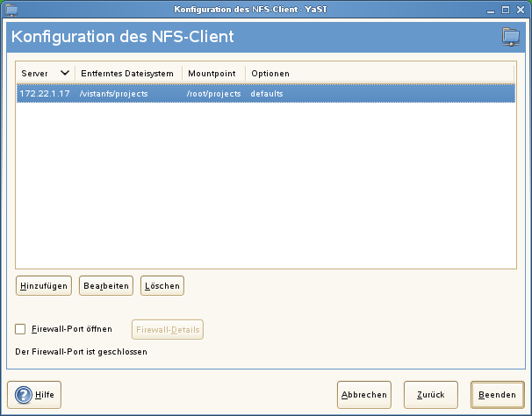Click the Optionen column header
The image size is (532, 416).
click(379, 74)
